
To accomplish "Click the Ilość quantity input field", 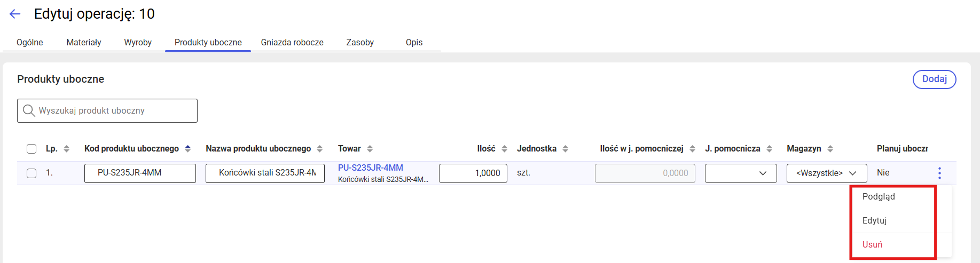I will 473,173.
